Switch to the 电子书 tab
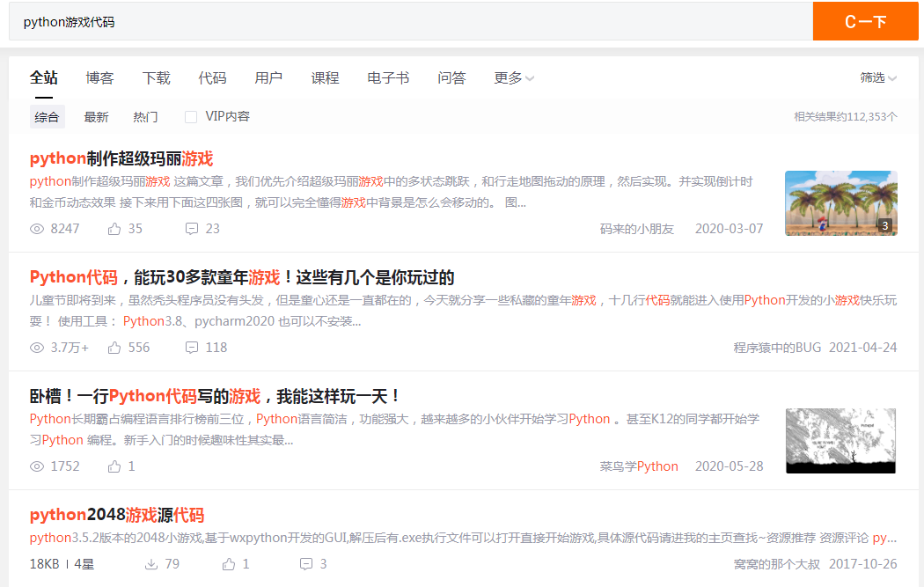Image resolution: width=924 pixels, height=587 pixels. (388, 77)
